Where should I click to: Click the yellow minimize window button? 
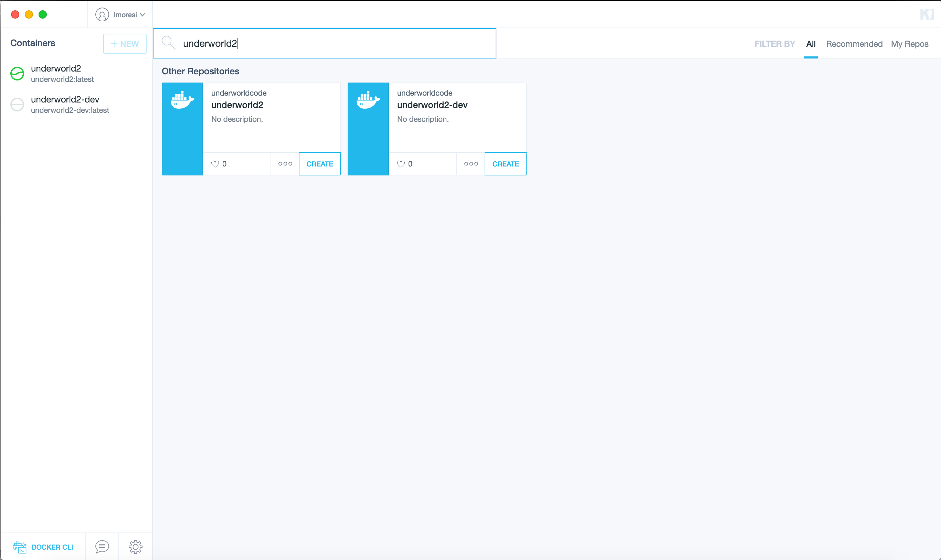click(x=29, y=14)
